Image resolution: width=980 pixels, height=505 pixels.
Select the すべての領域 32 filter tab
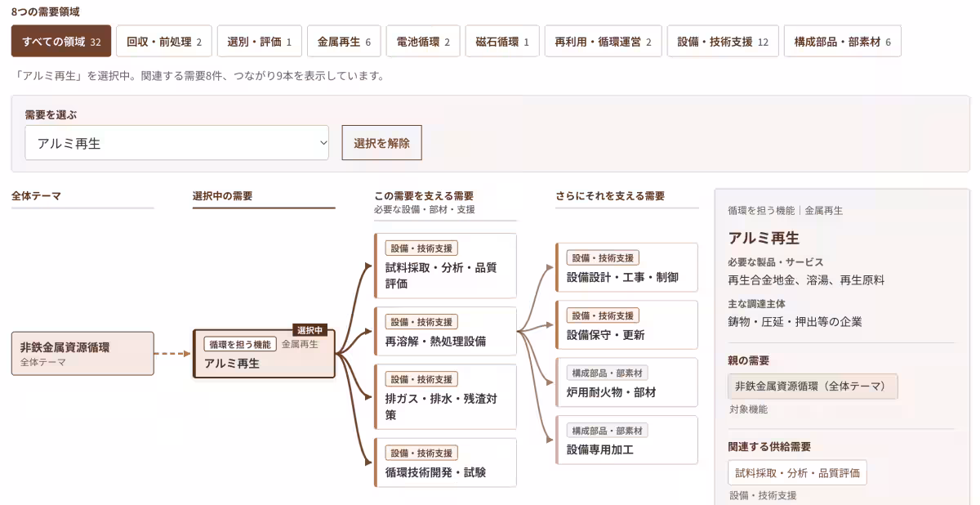click(61, 41)
